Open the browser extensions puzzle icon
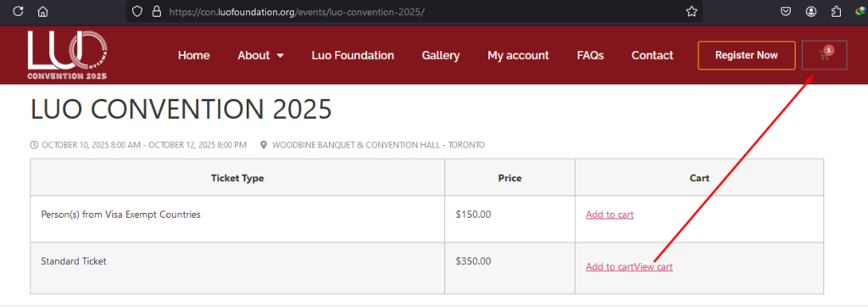 837,11
